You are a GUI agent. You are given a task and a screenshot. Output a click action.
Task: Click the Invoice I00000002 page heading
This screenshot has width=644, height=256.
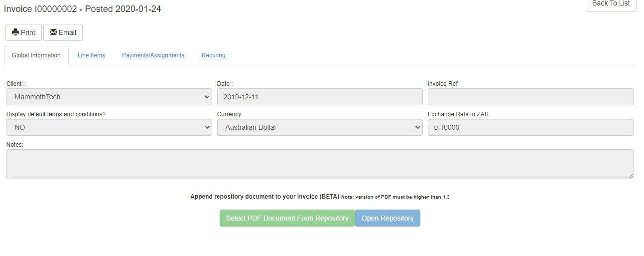pyautogui.click(x=83, y=9)
